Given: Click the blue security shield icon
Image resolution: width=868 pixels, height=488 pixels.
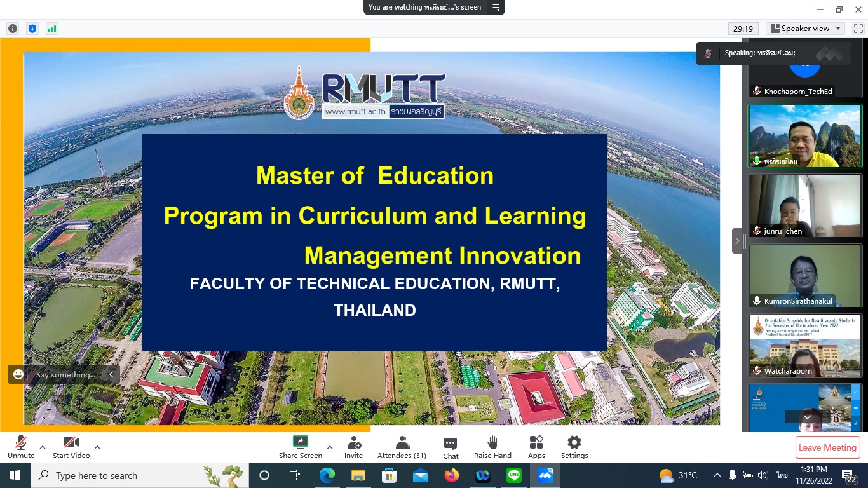Looking at the screenshot, I should point(32,29).
